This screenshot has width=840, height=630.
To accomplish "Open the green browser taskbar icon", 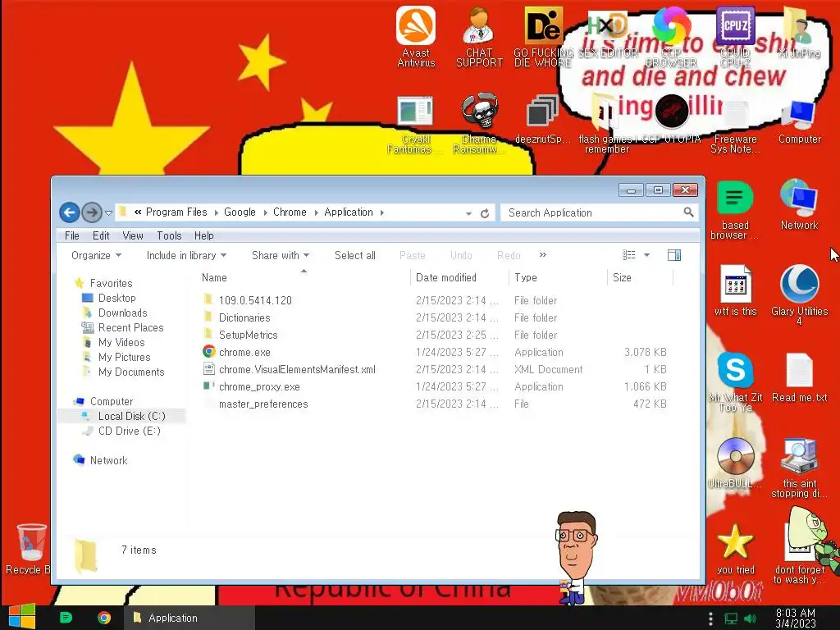I will (66, 618).
